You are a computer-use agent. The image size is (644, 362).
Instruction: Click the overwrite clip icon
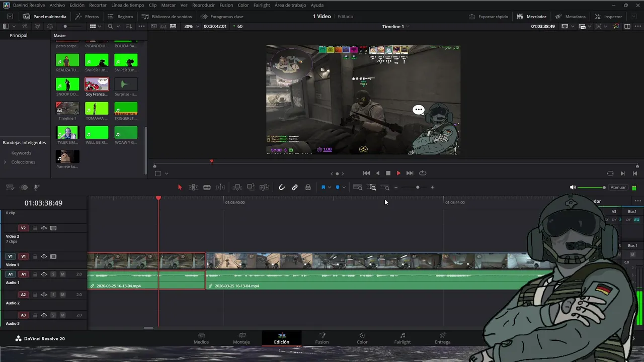(251, 188)
